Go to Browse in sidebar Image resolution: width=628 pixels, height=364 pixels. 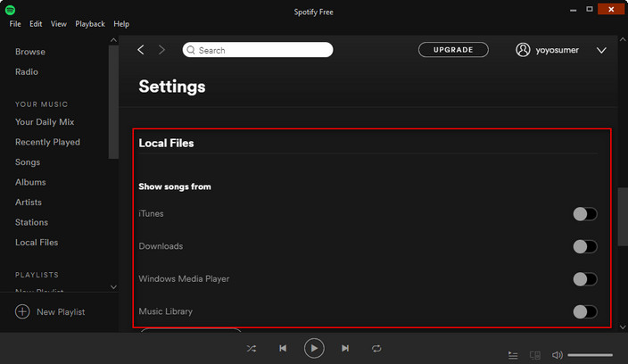(x=30, y=52)
